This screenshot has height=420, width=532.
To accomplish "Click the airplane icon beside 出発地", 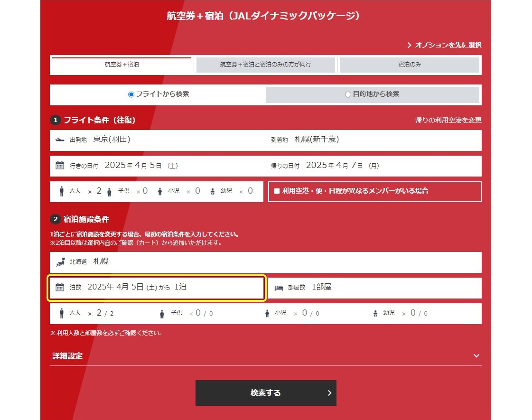I will 60,140.
